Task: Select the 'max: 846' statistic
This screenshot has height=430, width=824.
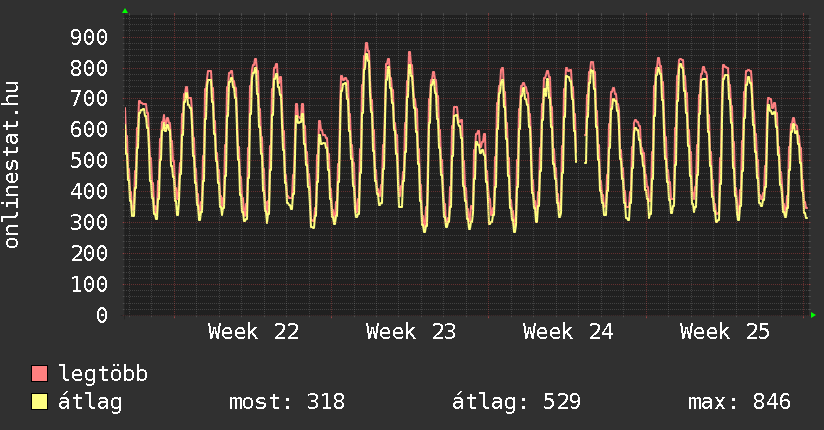Action: [x=739, y=402]
